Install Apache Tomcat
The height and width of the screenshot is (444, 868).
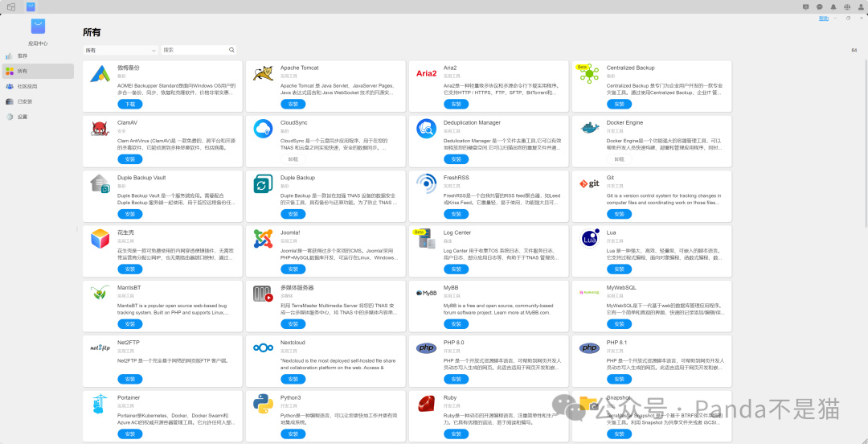[x=293, y=105]
